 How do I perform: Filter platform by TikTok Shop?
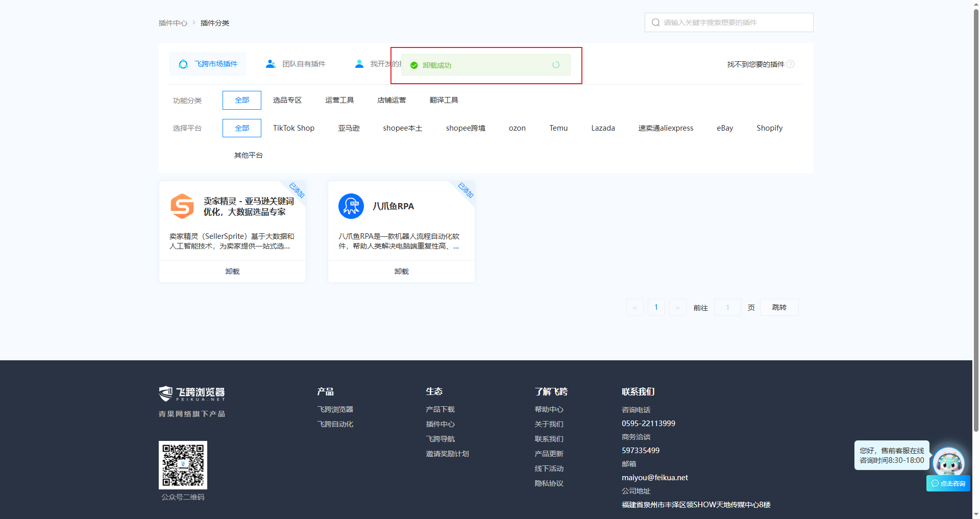point(293,128)
